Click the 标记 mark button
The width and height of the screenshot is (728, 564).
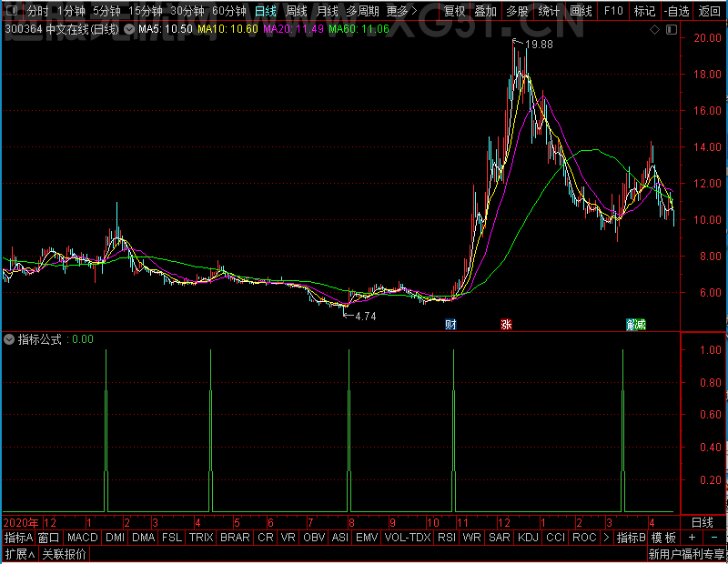click(x=645, y=11)
